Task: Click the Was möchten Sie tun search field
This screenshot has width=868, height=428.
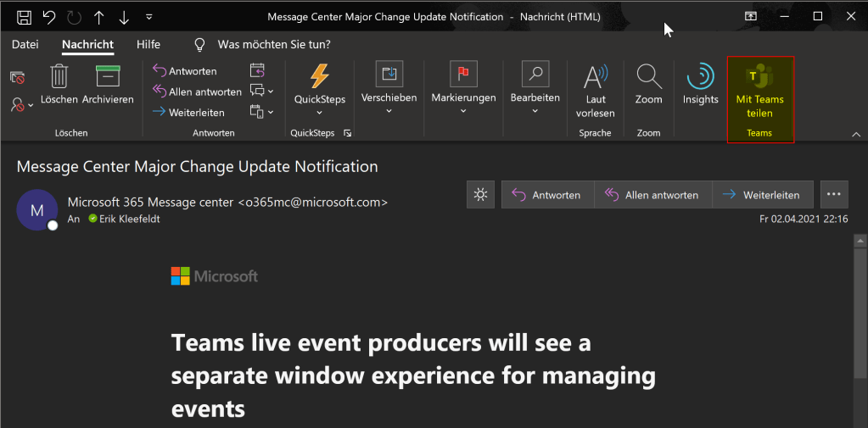Action: 273,44
